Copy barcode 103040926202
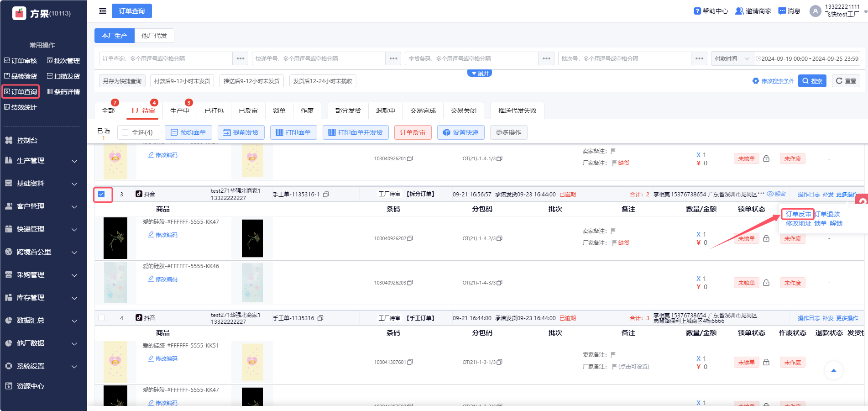Image resolution: width=868 pixels, height=411 pixels. 410,238
